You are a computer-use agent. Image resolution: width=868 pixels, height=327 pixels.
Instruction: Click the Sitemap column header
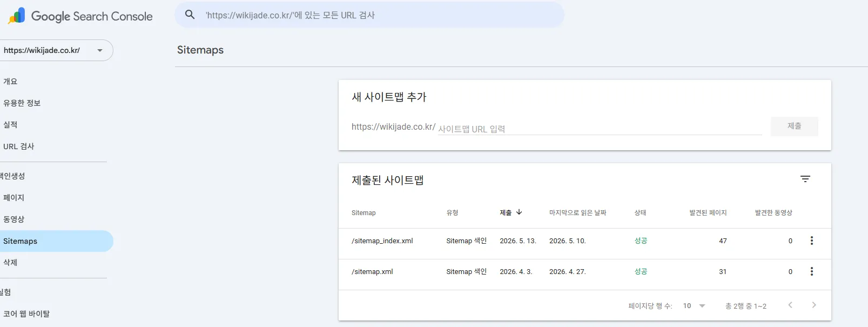point(364,213)
